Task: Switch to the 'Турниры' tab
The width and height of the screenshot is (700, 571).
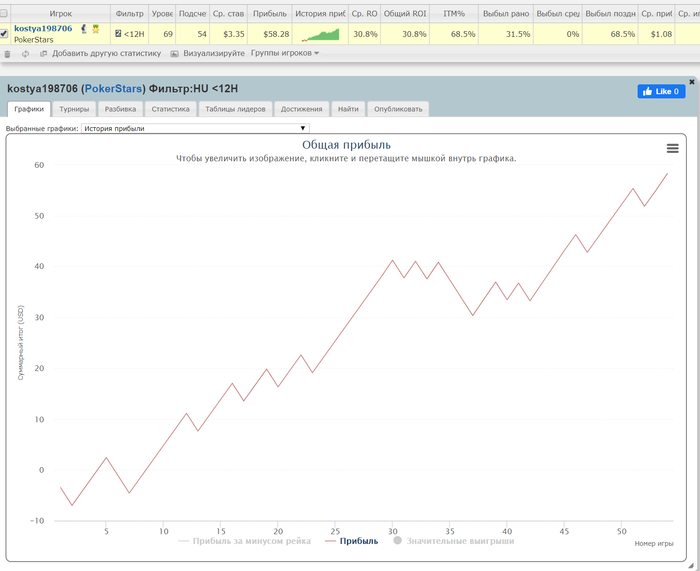Action: [x=74, y=109]
